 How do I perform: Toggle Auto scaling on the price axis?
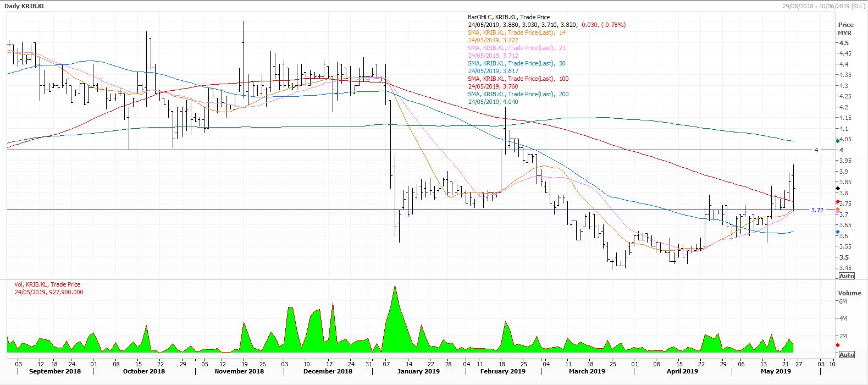click(x=847, y=276)
